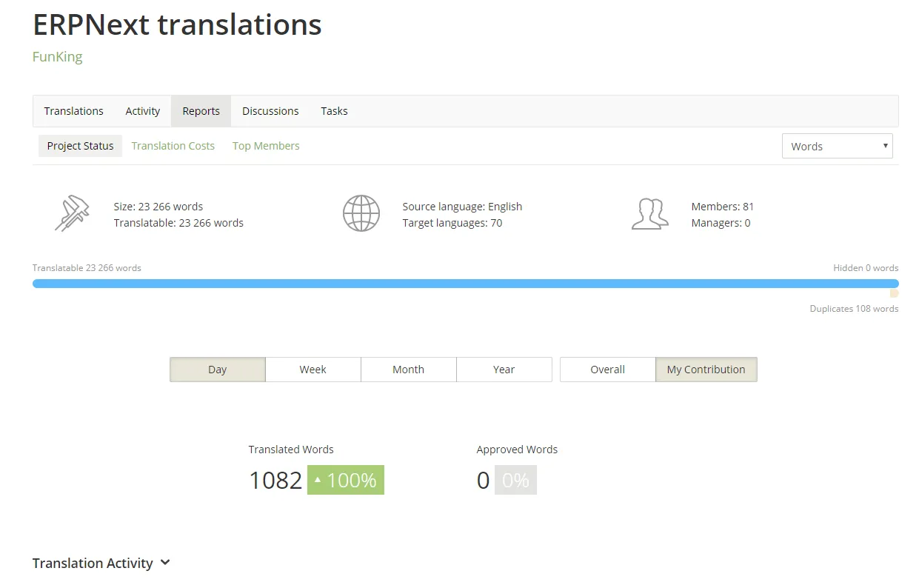Click the Translatable: 23 266 words stat text

tap(178, 223)
